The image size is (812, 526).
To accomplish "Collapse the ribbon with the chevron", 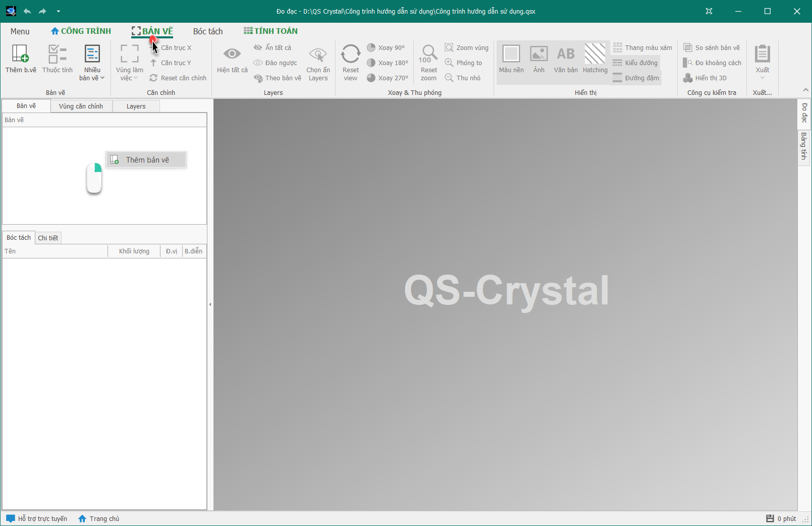I will coord(805,90).
